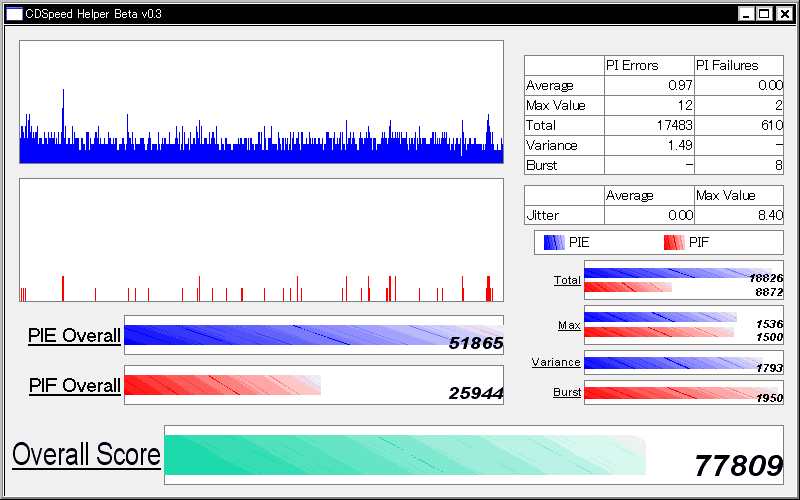Click the PI Failures column header

(x=739, y=65)
